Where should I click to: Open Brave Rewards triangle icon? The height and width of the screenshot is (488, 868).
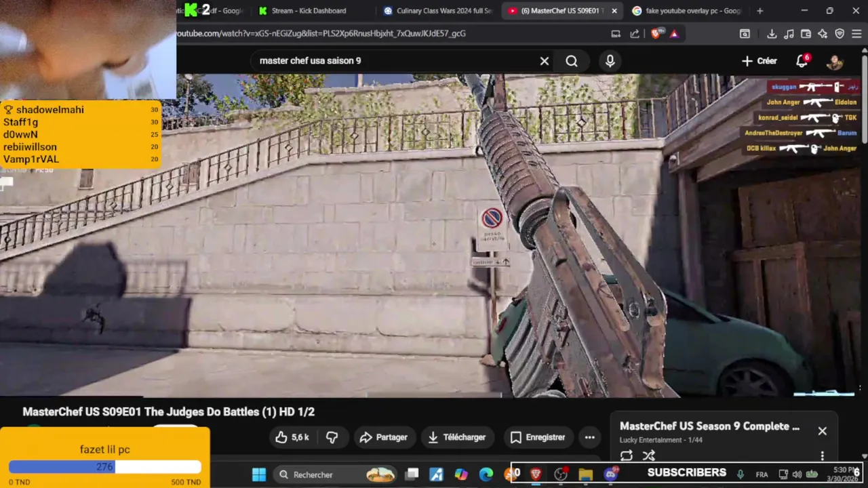point(674,33)
